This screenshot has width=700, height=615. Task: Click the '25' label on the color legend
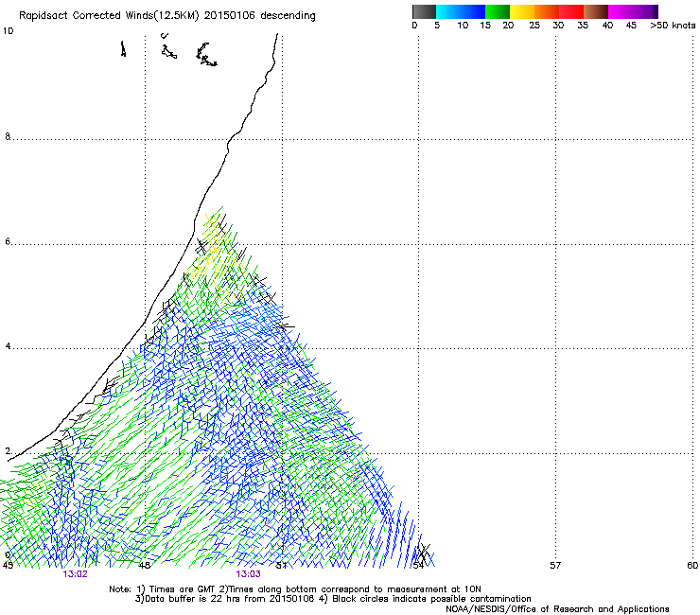click(534, 26)
